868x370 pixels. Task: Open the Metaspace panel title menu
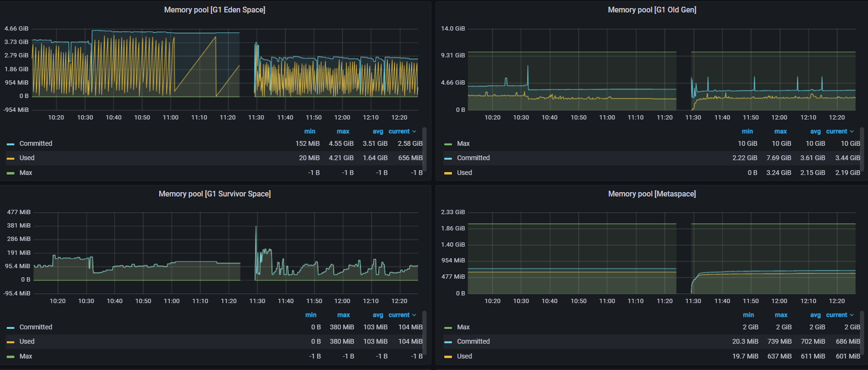(652, 194)
